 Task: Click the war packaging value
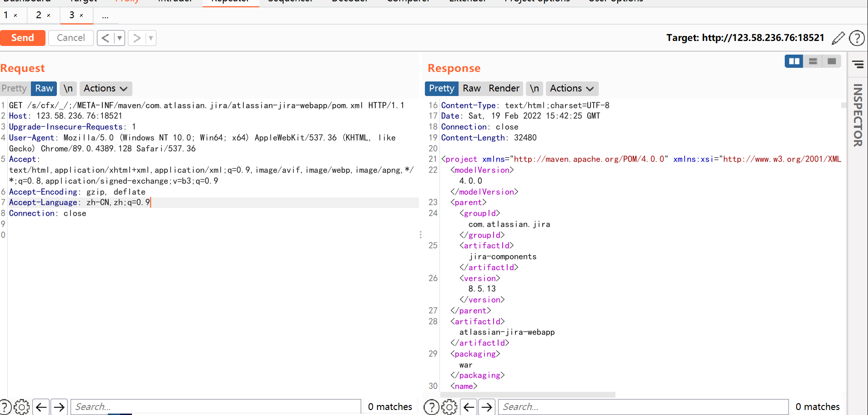(x=466, y=365)
